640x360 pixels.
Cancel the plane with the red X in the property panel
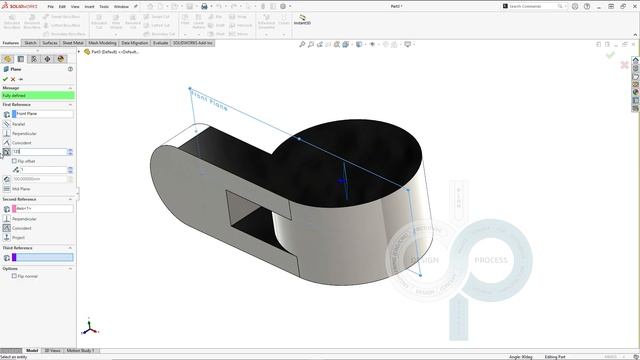13,79
